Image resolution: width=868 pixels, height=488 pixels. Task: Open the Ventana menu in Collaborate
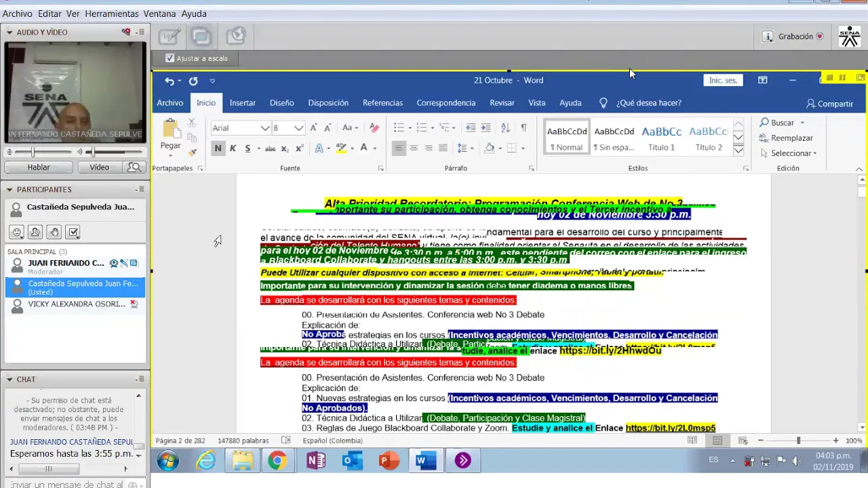point(159,14)
